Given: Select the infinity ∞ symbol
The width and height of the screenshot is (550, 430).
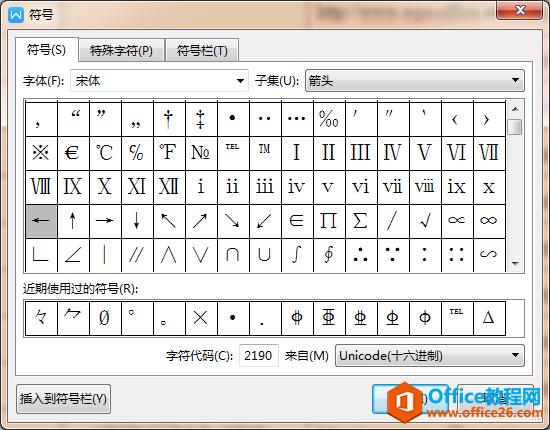Looking at the screenshot, I should click(489, 221).
